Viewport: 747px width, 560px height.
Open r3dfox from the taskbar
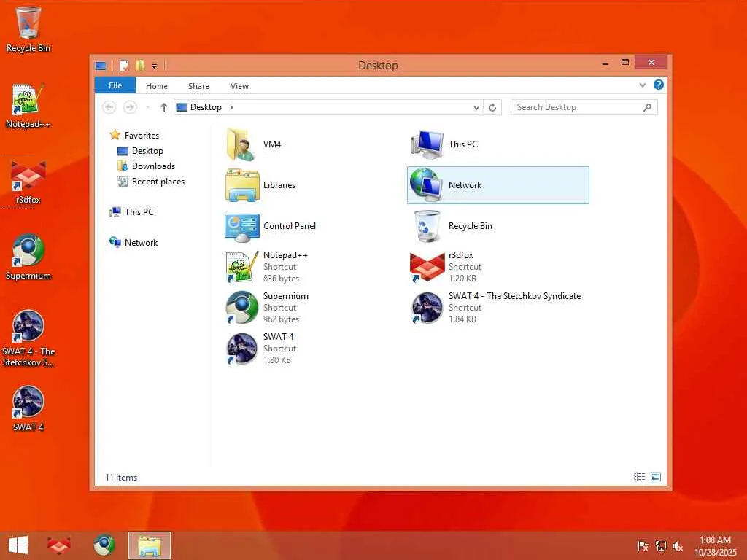coord(58,545)
